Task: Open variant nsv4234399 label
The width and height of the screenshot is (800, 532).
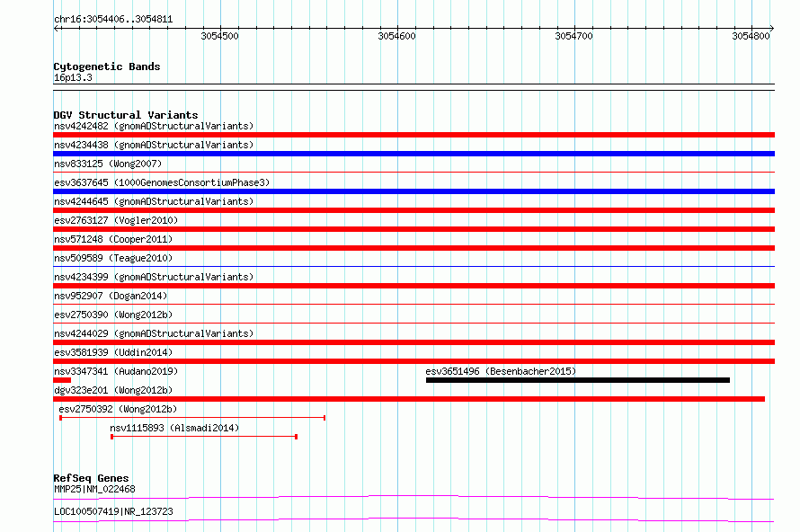Action: [x=154, y=277]
